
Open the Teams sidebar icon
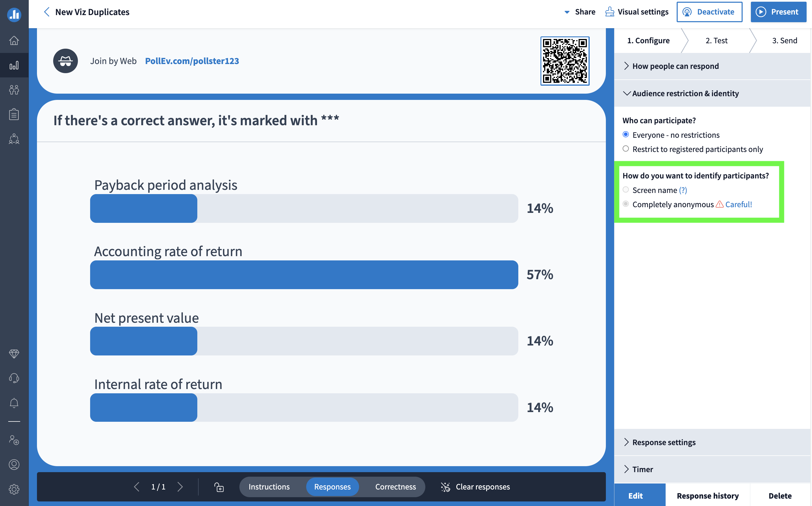14,139
